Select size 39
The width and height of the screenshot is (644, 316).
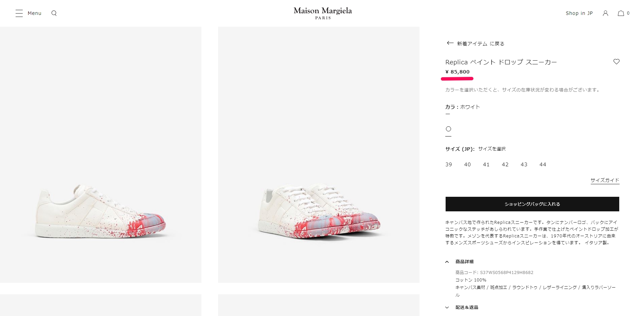[x=449, y=165]
